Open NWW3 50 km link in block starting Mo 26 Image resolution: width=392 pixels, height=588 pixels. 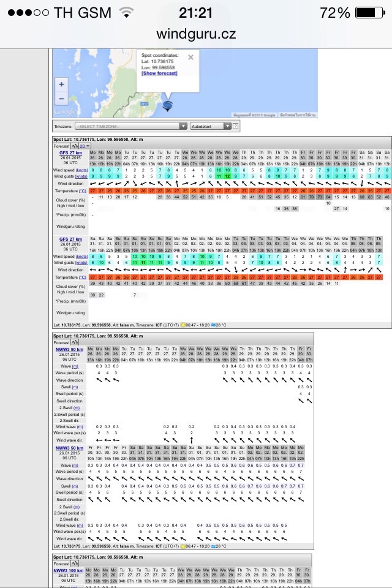coord(69,349)
